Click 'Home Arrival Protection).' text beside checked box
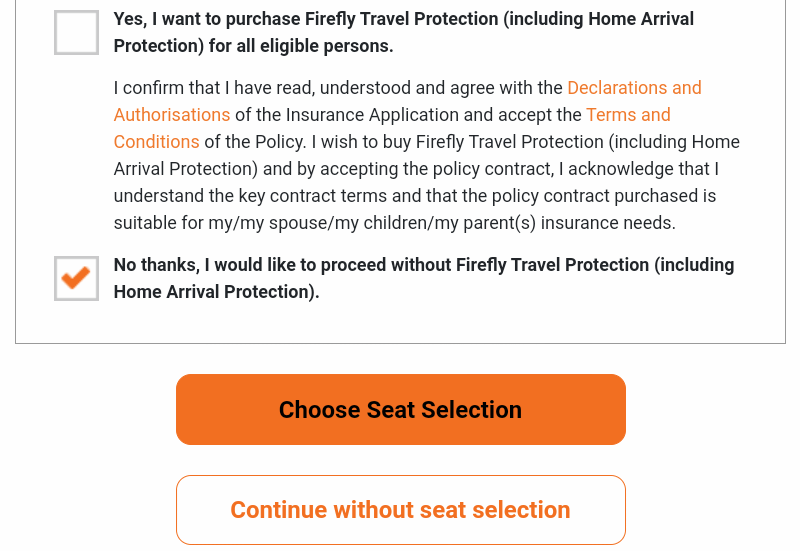Screen dimensions: 800x551 (x=216, y=292)
